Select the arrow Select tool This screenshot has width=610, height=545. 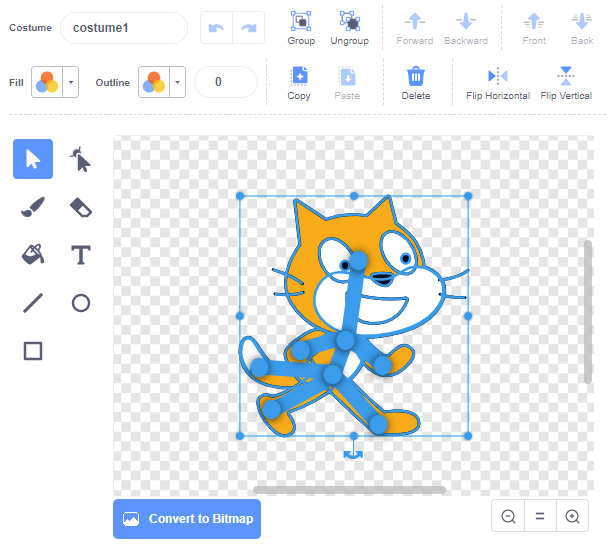pos(33,159)
